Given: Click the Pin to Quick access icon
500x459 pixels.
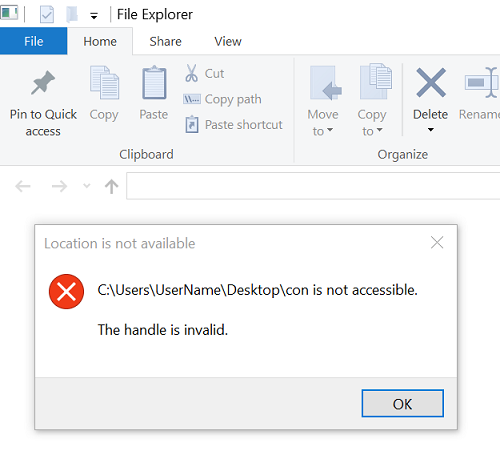Looking at the screenshot, I should [43, 83].
